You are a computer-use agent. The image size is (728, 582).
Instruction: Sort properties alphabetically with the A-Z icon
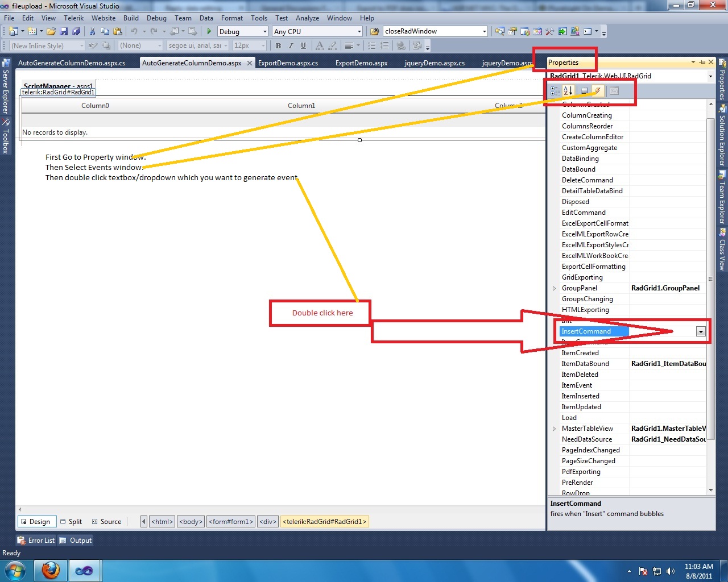(x=568, y=91)
